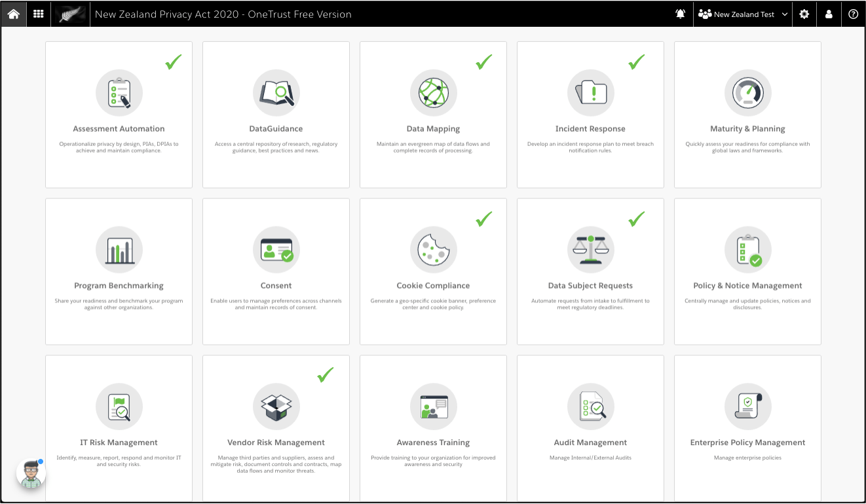Open the help question mark icon
Viewport: 866px width, 504px height.
[853, 14]
